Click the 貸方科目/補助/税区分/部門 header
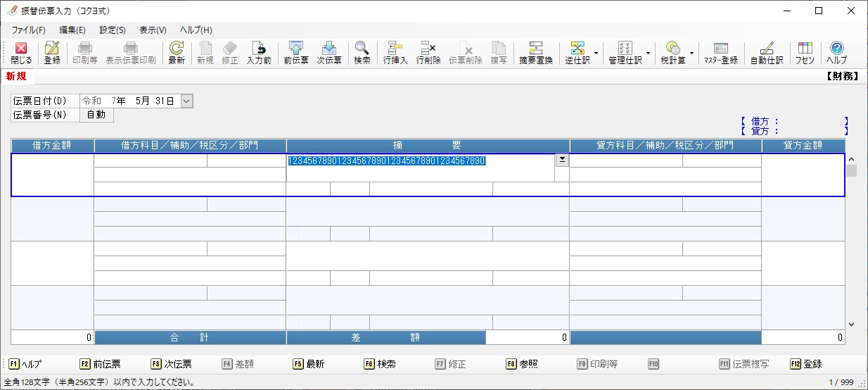The height and width of the screenshot is (390, 868). [665, 146]
